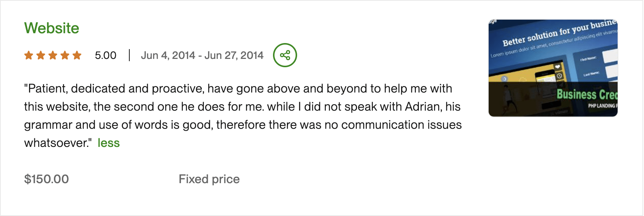Click the 5.00 rating score

pyautogui.click(x=106, y=56)
